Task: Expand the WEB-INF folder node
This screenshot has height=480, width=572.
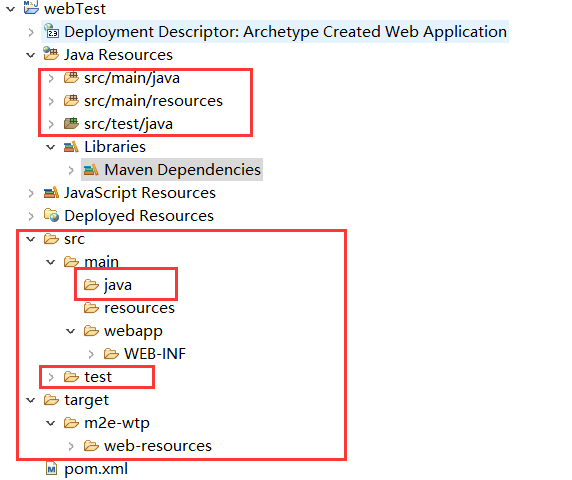Action: point(91,354)
